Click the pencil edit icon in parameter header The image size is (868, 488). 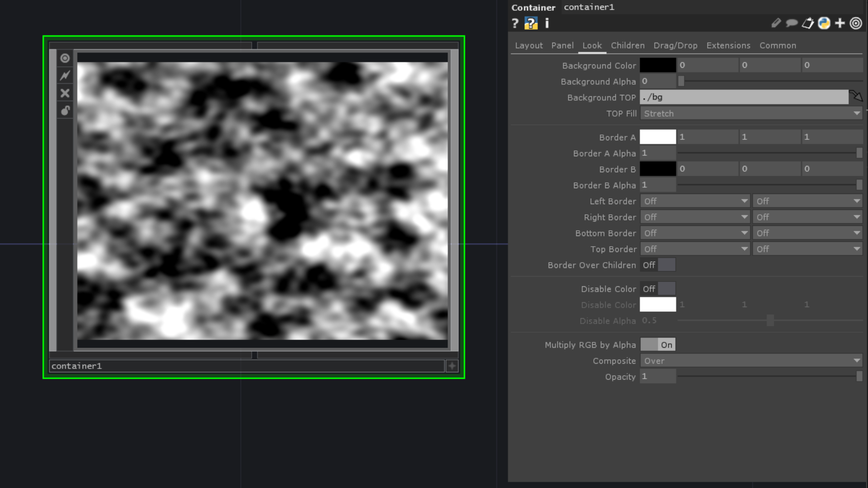[776, 23]
